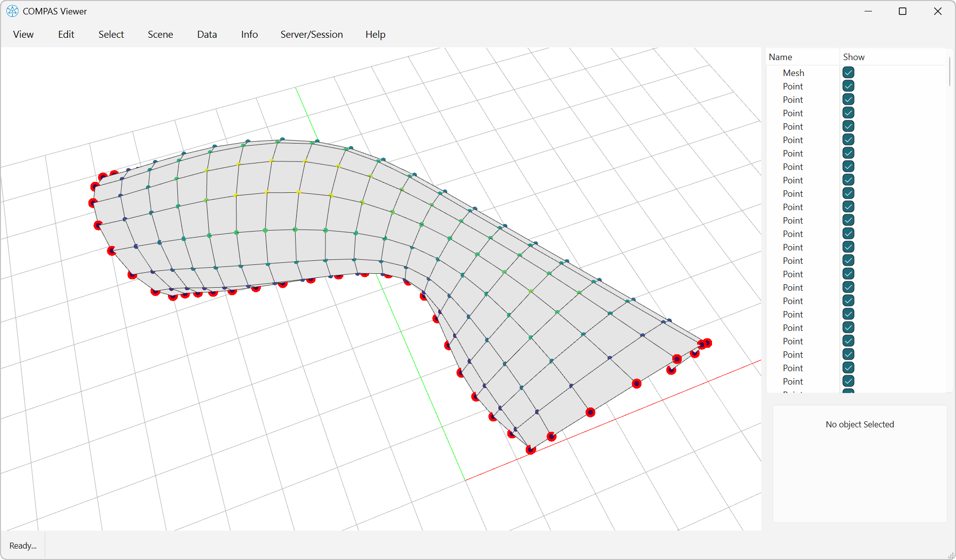Click the scene list scrollbar
Image resolution: width=956 pixels, height=560 pixels.
[950, 72]
